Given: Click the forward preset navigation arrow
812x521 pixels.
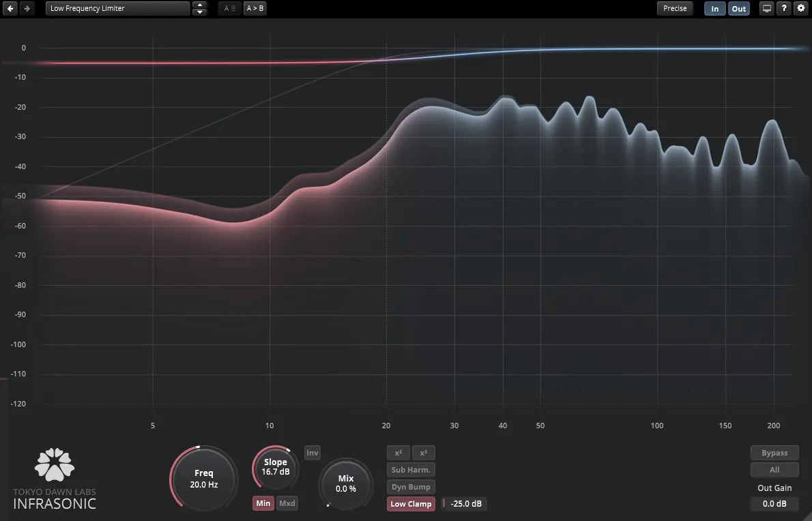Looking at the screenshot, I should click(26, 8).
